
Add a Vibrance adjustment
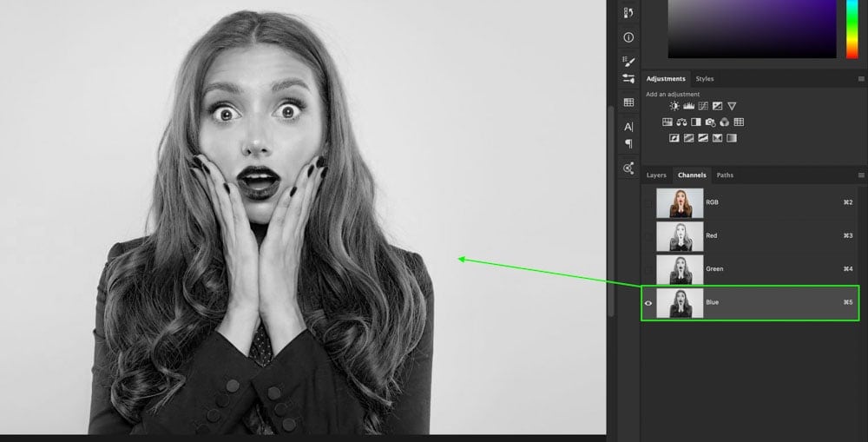(x=732, y=106)
